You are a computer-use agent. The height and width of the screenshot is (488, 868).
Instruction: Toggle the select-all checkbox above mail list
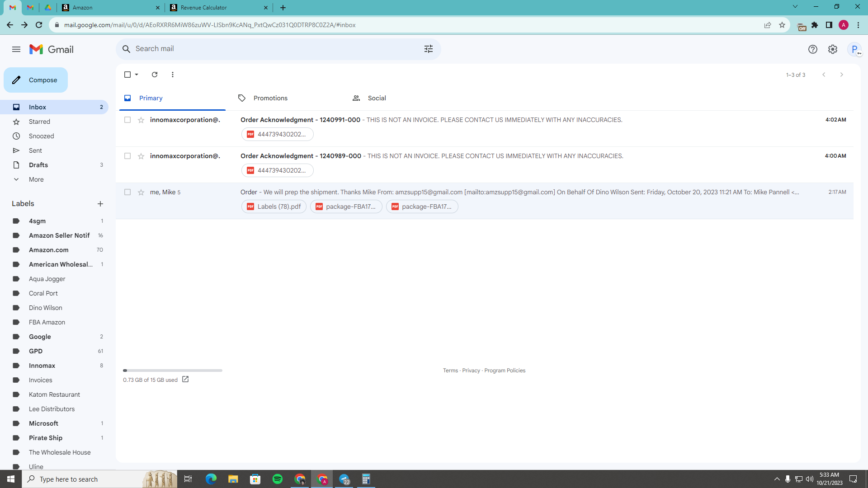coord(127,75)
